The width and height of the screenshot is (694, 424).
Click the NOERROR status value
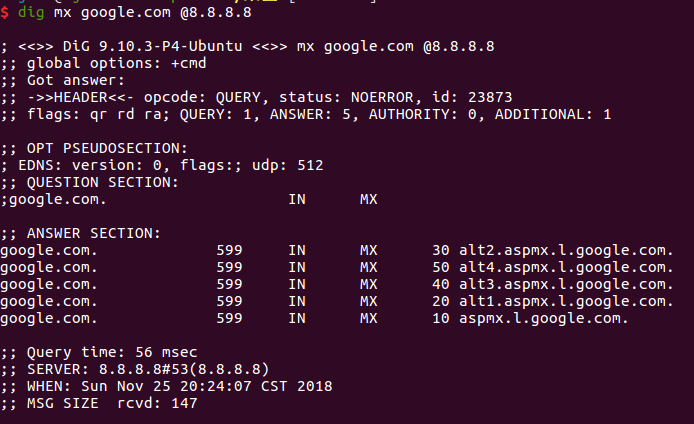coord(382,97)
